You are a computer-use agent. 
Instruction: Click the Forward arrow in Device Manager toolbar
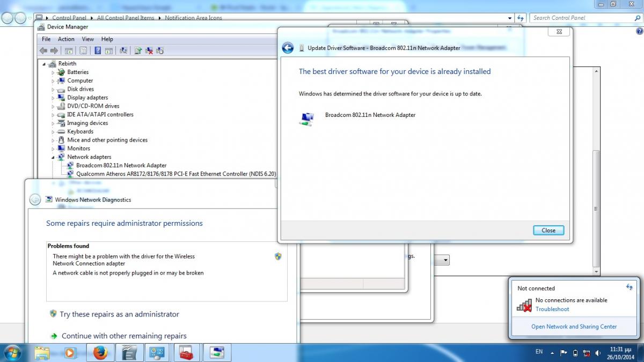tap(54, 50)
